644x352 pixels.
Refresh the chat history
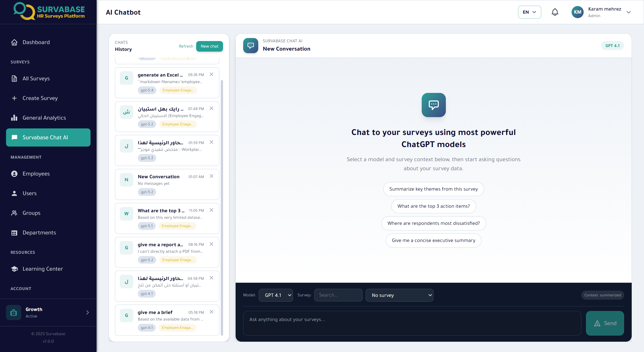tap(186, 46)
